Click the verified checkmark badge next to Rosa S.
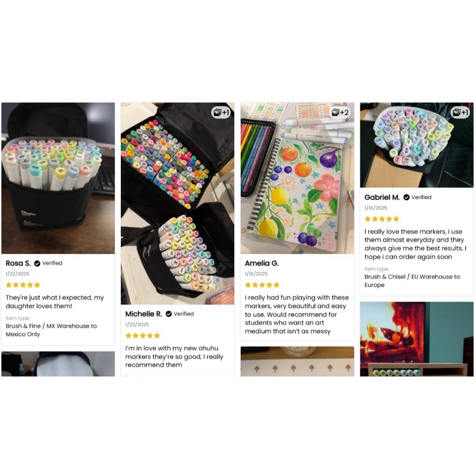Image resolution: width=476 pixels, height=476 pixels. [x=37, y=264]
